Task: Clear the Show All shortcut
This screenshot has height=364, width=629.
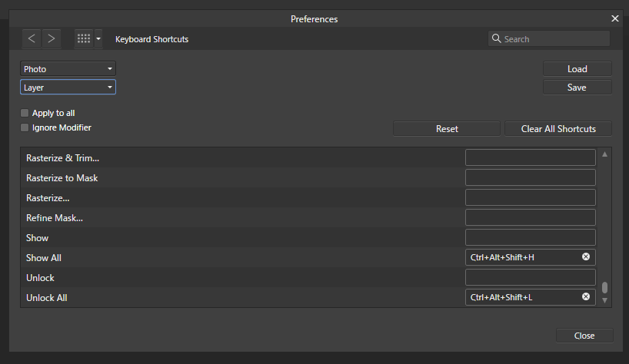Action: [x=586, y=257]
